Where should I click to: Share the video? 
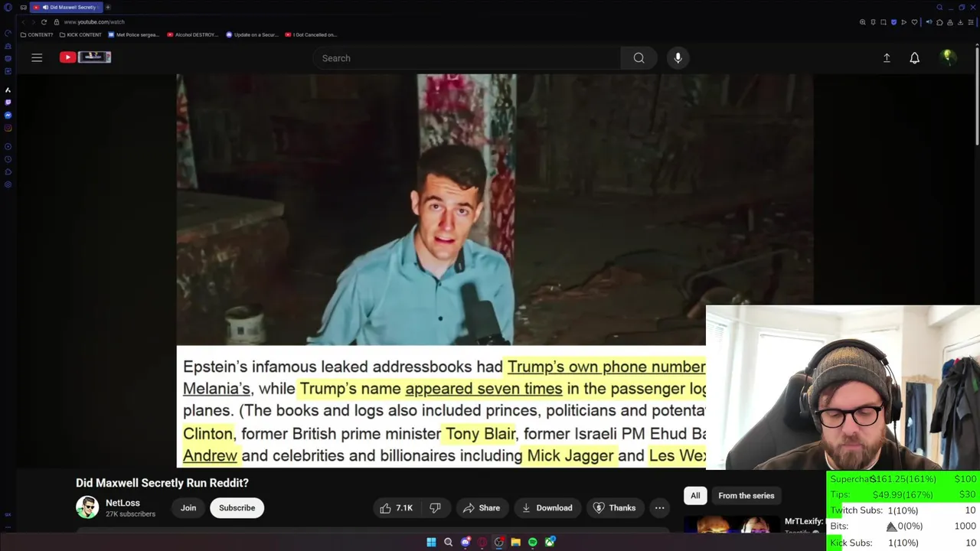481,508
